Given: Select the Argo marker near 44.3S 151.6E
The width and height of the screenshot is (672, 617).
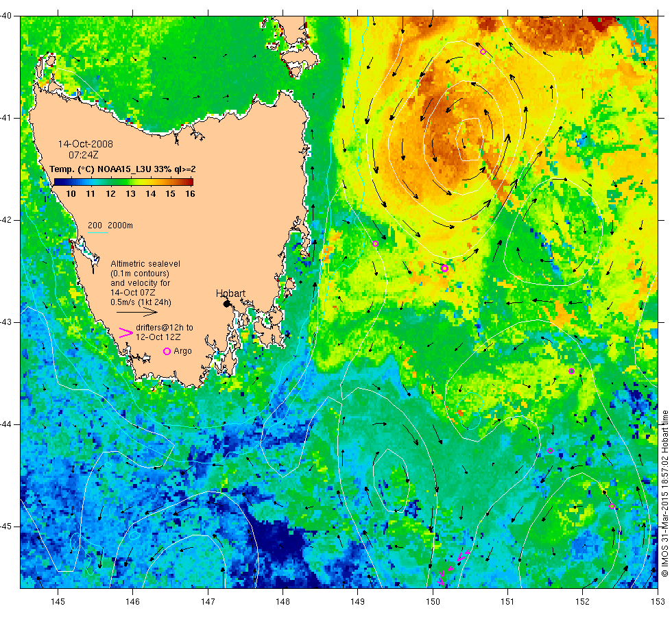Looking at the screenshot, I should click(x=550, y=451).
